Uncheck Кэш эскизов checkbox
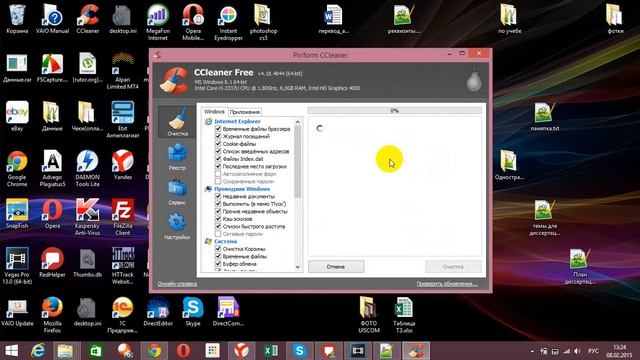The image size is (640, 360). coord(218,219)
